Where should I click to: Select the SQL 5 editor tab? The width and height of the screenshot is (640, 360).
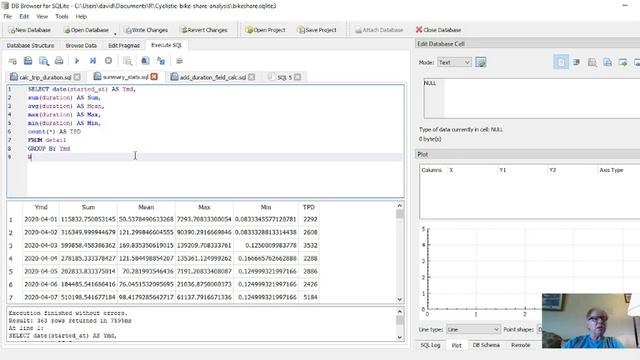pos(284,77)
